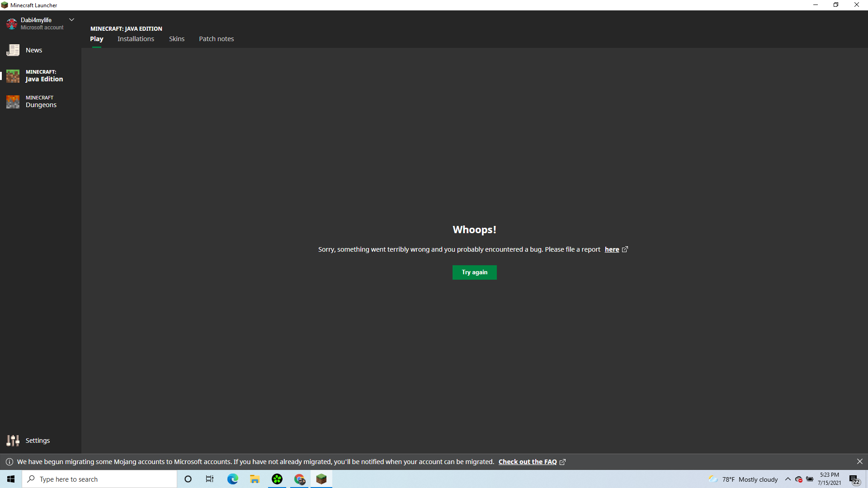Open the Skins tab
This screenshot has width=868, height=488.
(177, 39)
